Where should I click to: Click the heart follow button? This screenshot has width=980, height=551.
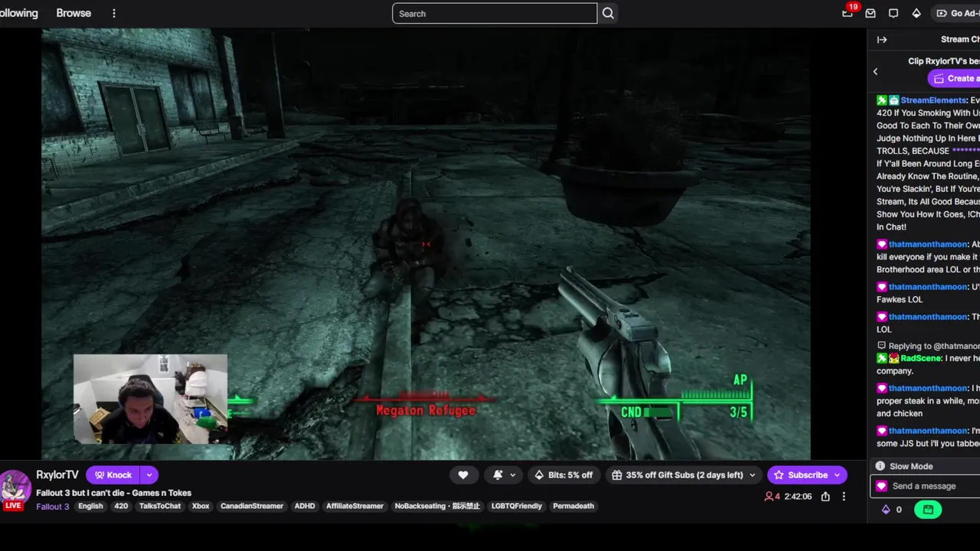(463, 474)
